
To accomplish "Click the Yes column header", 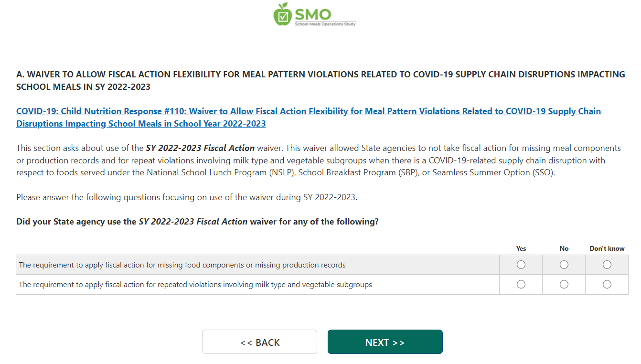I will (x=521, y=248).
